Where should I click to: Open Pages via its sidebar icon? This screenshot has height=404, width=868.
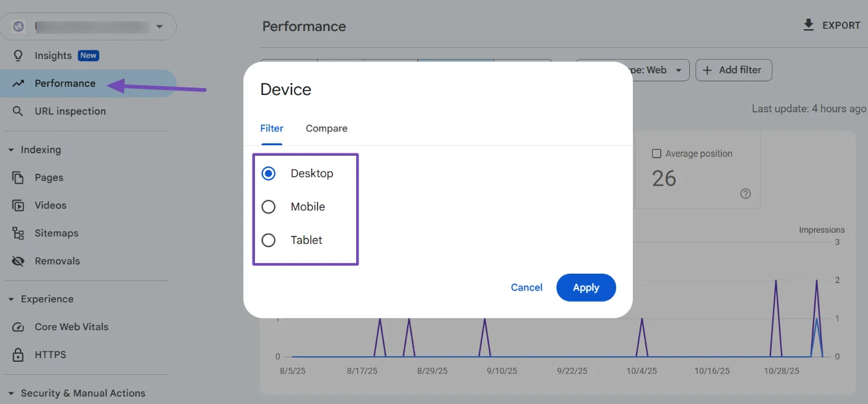click(18, 177)
